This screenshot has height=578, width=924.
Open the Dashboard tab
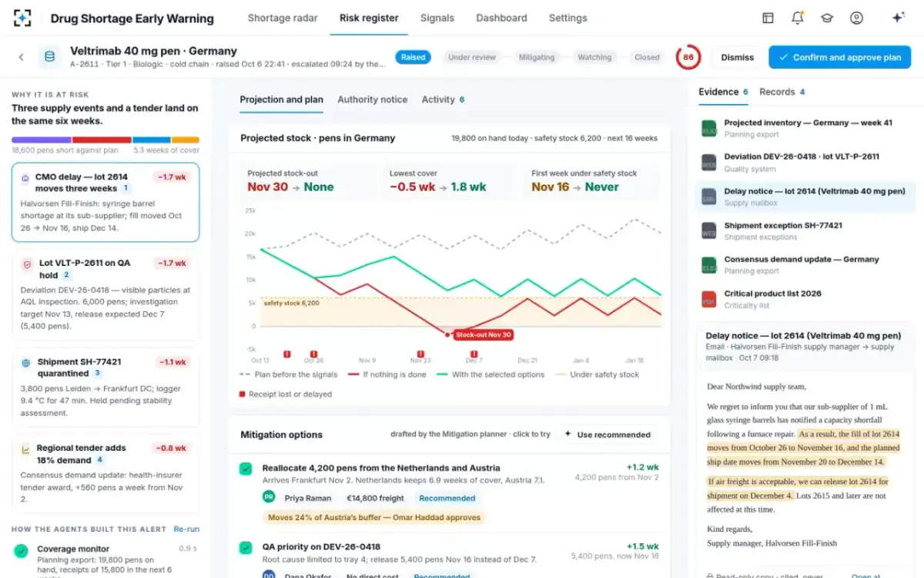pyautogui.click(x=501, y=18)
